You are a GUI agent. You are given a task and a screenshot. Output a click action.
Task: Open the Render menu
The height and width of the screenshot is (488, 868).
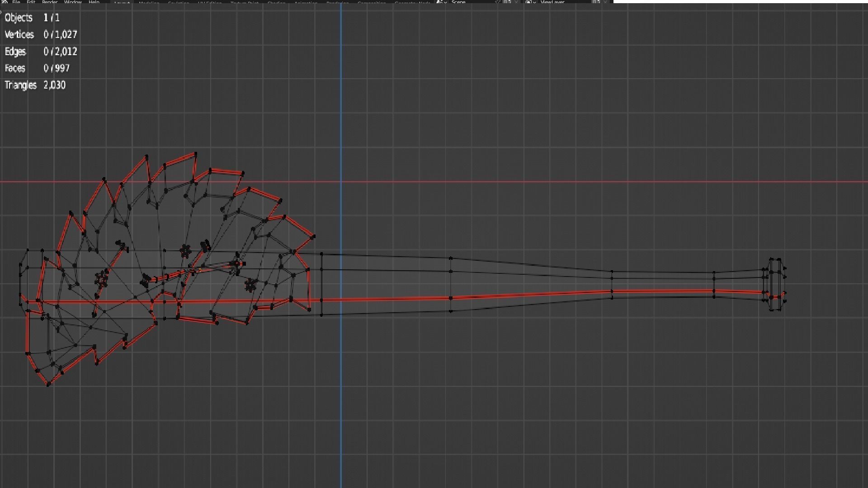[50, 2]
